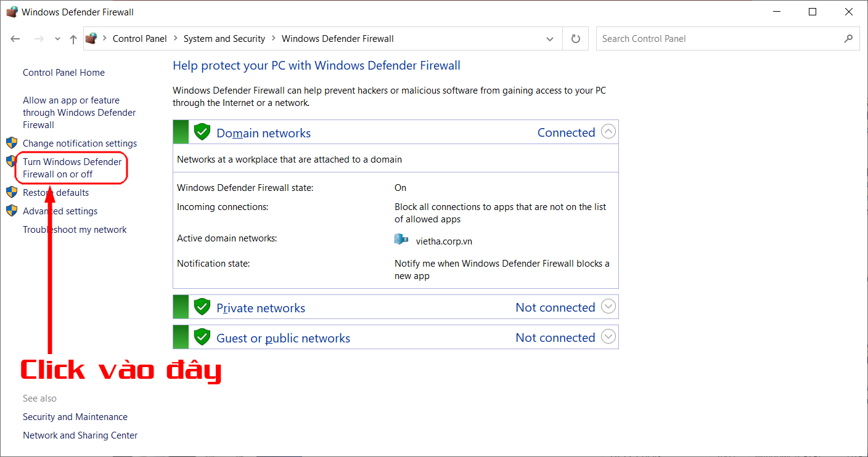868x457 pixels.
Task: Open Troubleshoot my network link
Action: [75, 230]
